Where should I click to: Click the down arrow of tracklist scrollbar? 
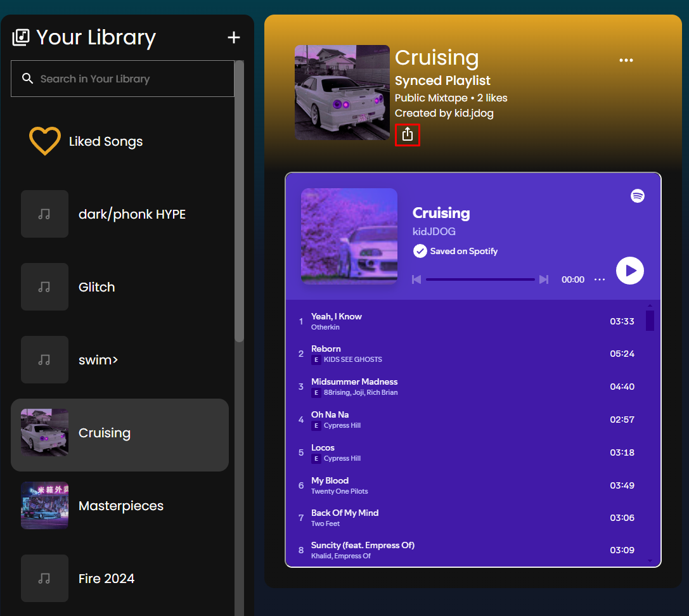650,560
